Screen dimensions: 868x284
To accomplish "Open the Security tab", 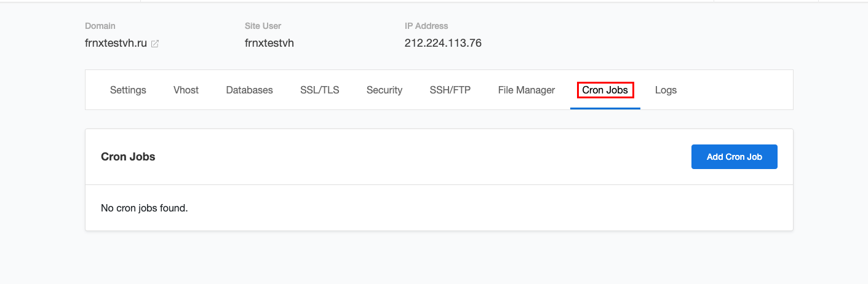I will (x=384, y=90).
